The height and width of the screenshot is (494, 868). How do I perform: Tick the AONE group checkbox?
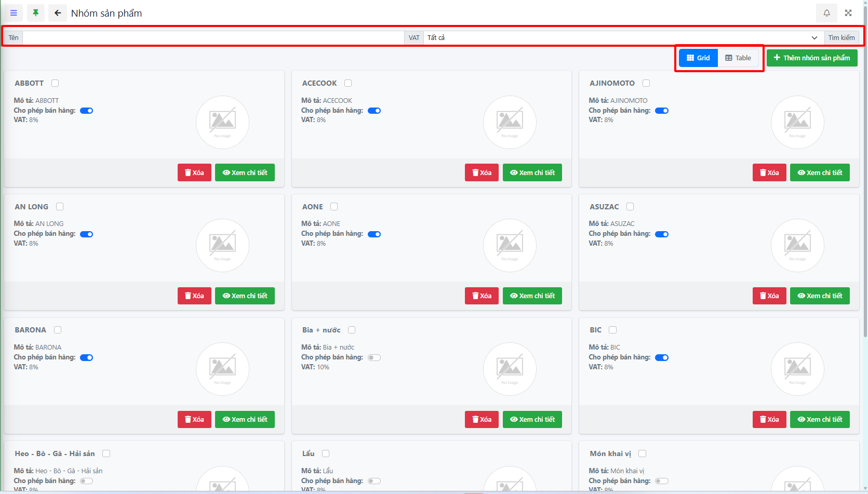pyautogui.click(x=334, y=207)
